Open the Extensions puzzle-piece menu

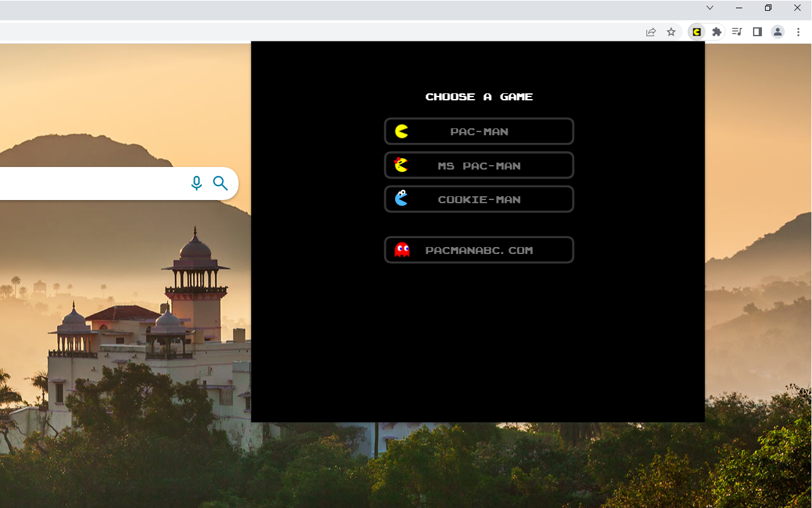717,32
